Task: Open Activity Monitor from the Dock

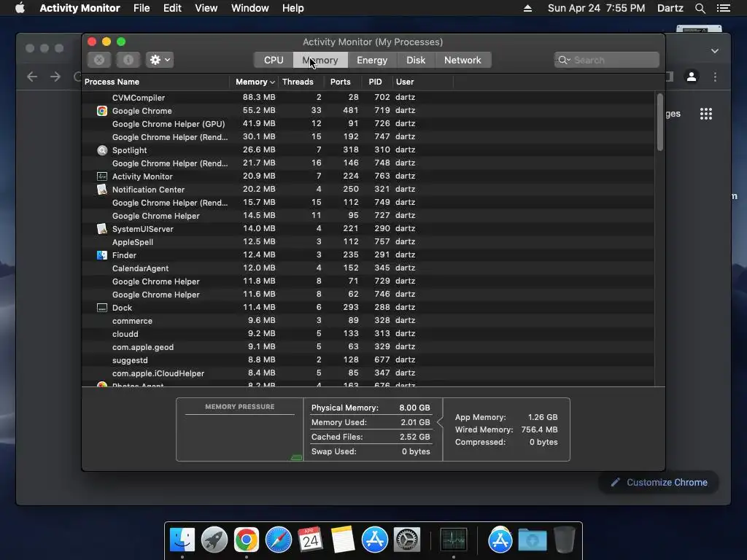Action: pyautogui.click(x=454, y=540)
